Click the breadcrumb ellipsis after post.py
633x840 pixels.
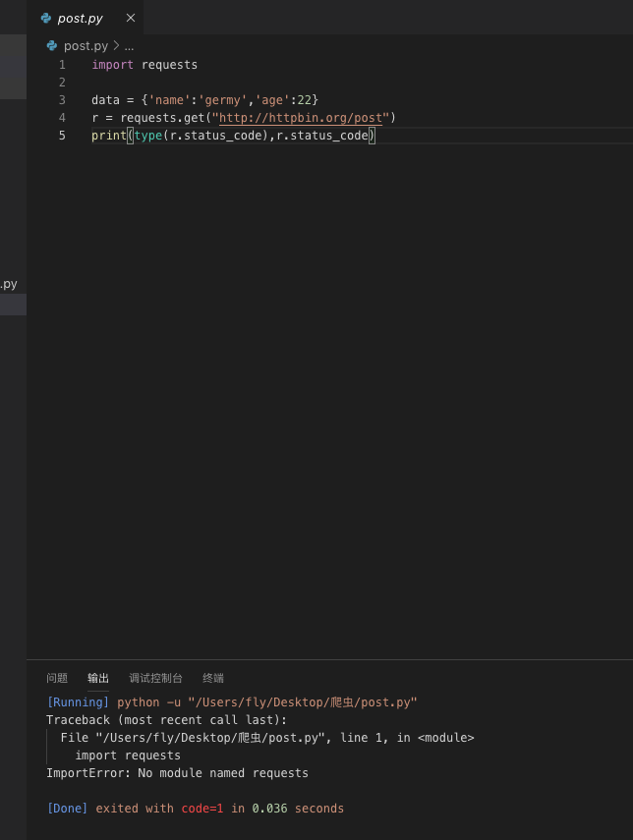coord(129,46)
